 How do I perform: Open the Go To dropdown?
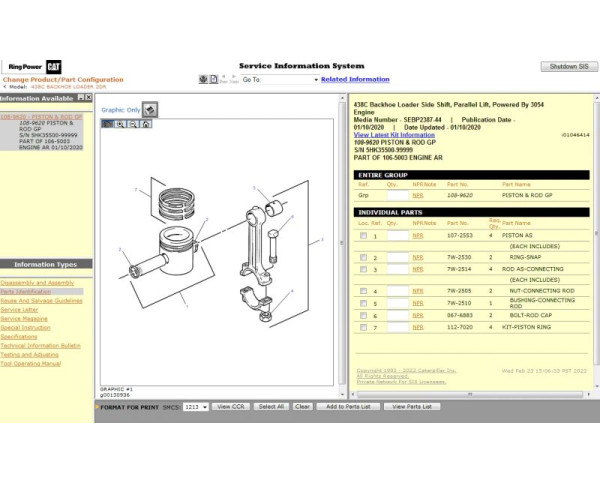(316, 79)
